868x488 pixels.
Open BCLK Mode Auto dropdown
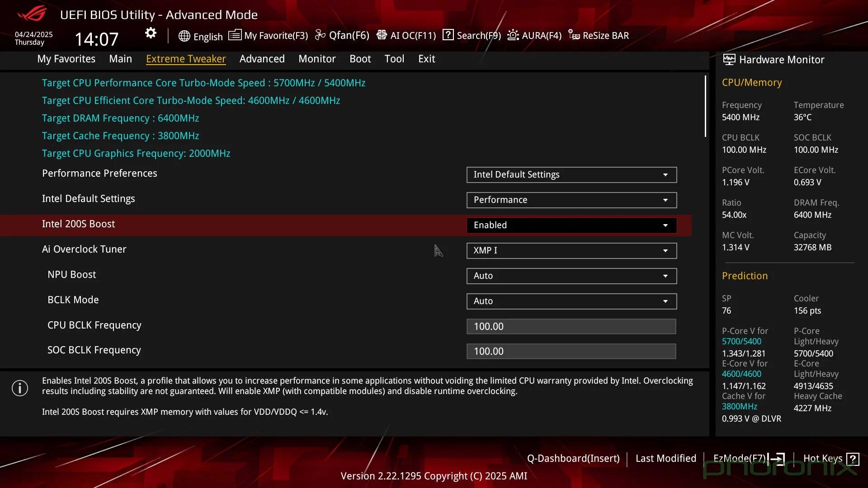click(571, 301)
